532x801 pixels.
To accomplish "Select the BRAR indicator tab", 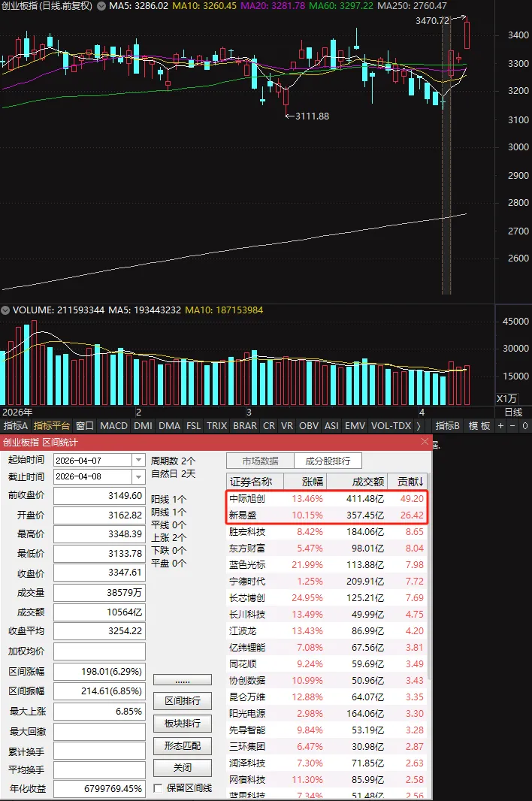I will 245,425.
